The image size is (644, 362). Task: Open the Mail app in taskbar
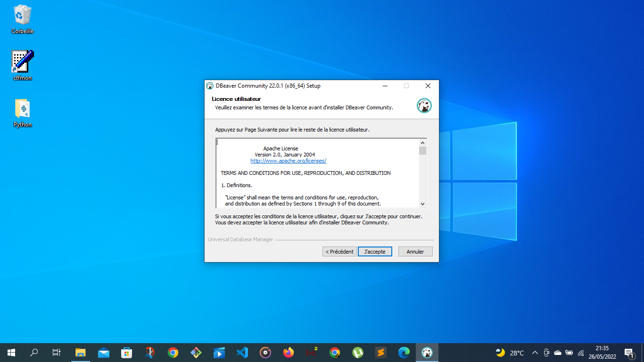tap(104, 353)
